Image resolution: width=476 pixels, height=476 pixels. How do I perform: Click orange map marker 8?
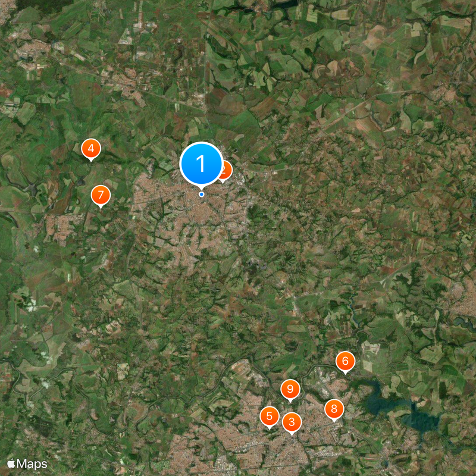click(x=334, y=409)
